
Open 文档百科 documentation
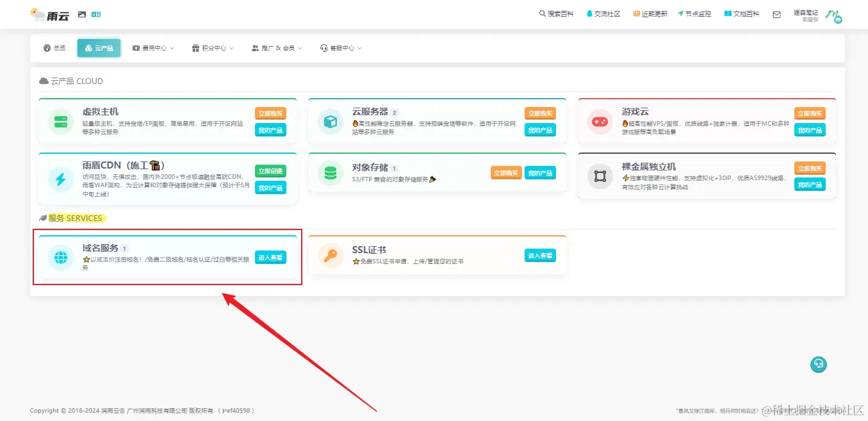pyautogui.click(x=742, y=14)
